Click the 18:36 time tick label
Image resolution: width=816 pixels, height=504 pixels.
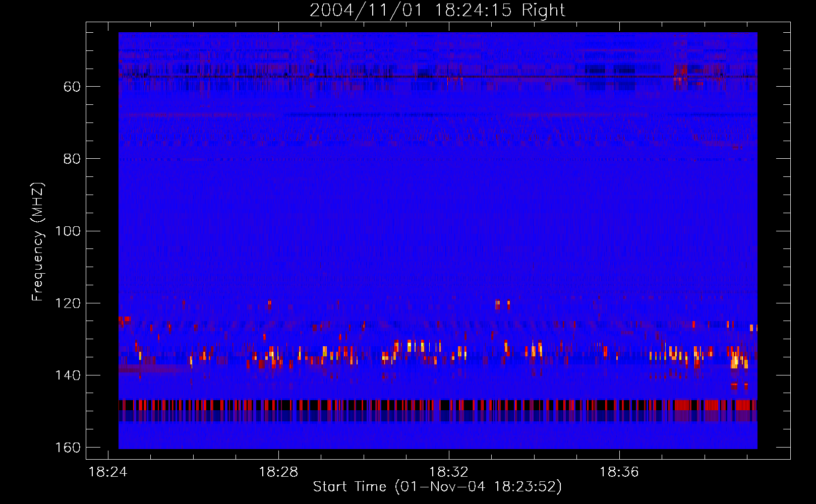619,472
